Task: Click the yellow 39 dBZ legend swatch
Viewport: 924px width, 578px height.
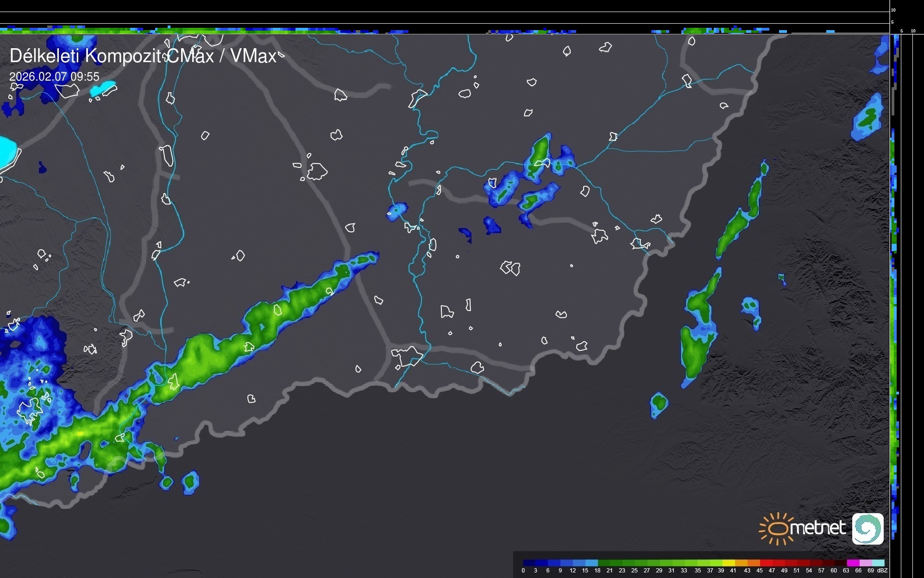Action: (729, 563)
